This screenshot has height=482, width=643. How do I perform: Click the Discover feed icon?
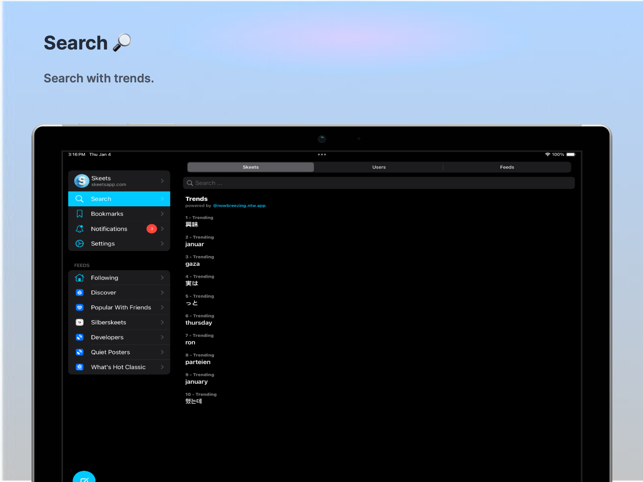pyautogui.click(x=80, y=292)
